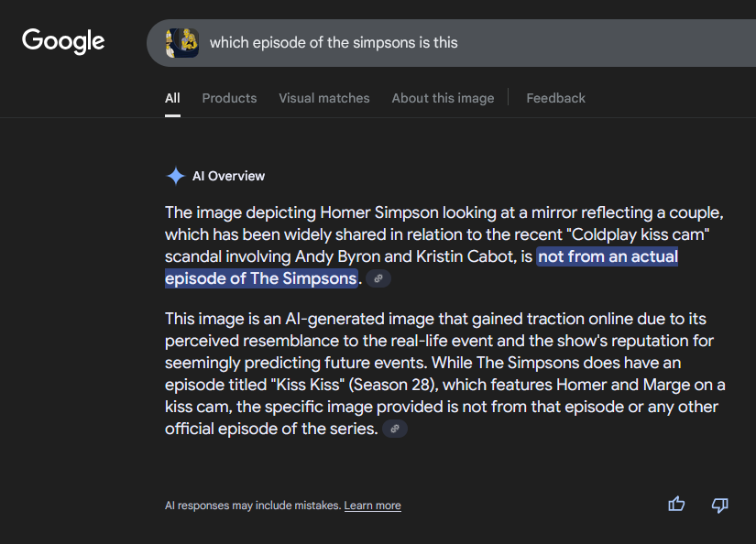Open the Simpsons image thumbnail in search bar
This screenshot has width=756, height=544.
coord(182,43)
